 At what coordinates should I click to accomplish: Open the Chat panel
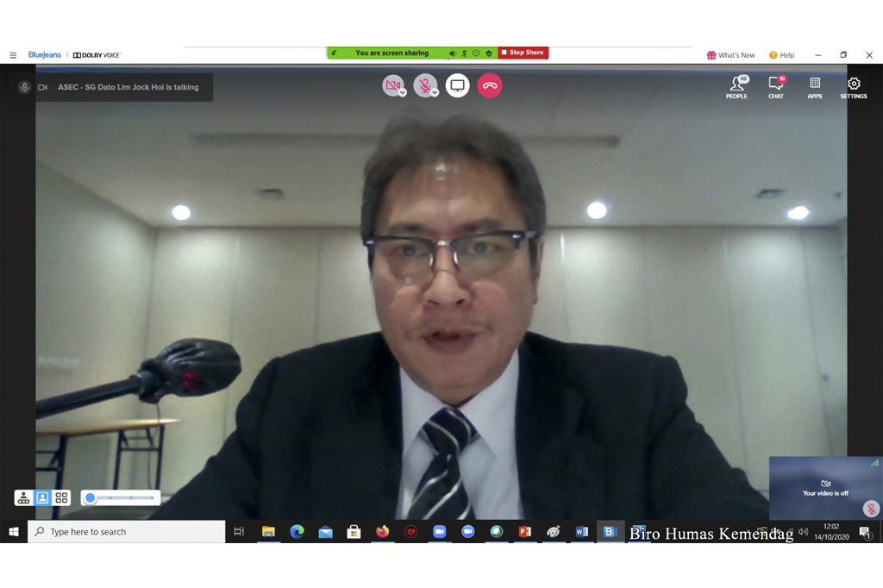click(x=776, y=87)
